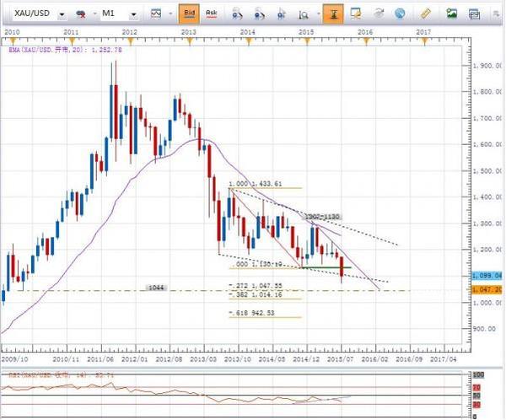This screenshot has width=506, height=420.
Task: Click the gray refresh arrow icon
Action: (x=379, y=14)
